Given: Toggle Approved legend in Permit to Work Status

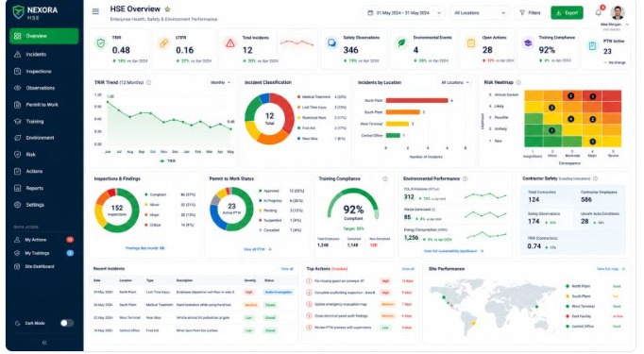Looking at the screenshot, I should [x=269, y=191].
